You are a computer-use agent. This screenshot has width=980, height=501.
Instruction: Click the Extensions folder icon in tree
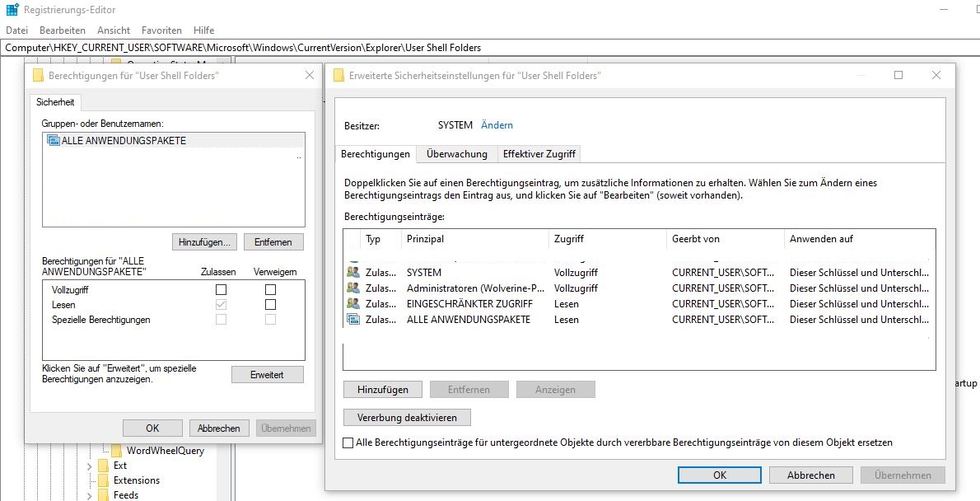[x=103, y=480]
